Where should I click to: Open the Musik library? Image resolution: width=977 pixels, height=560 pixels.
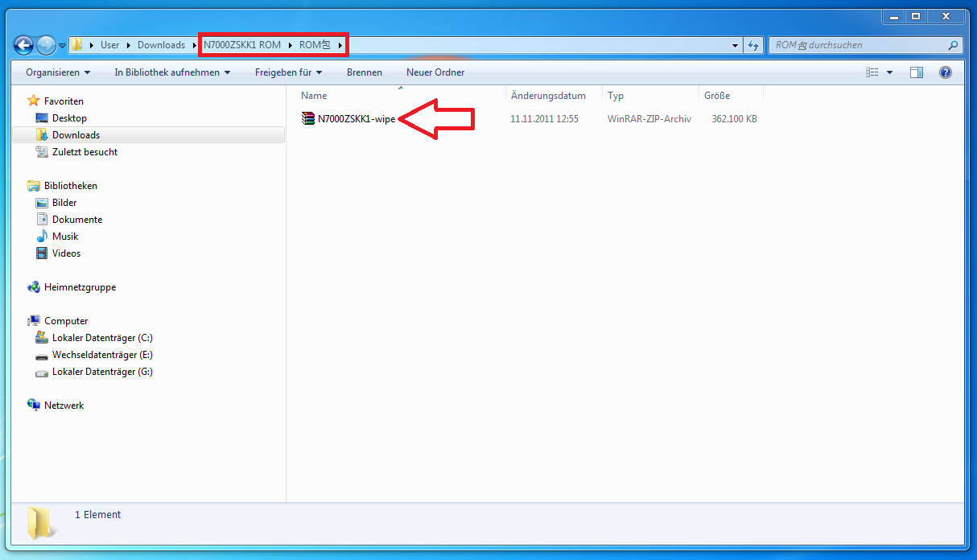coord(65,237)
